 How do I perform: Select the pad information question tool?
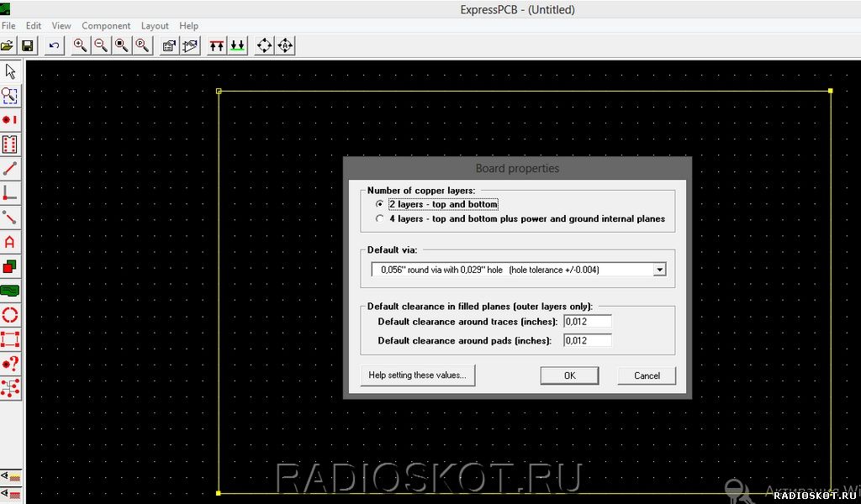(x=10, y=364)
